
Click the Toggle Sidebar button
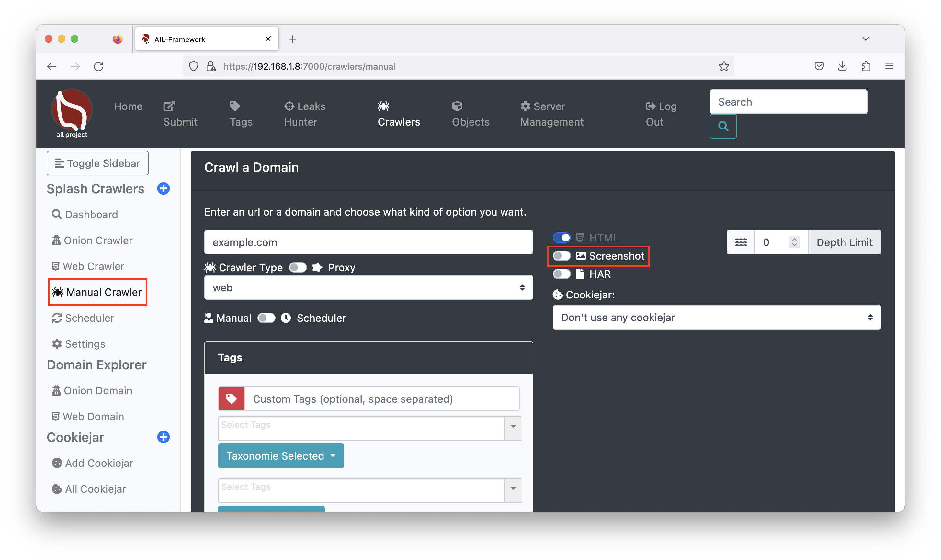coord(97,163)
